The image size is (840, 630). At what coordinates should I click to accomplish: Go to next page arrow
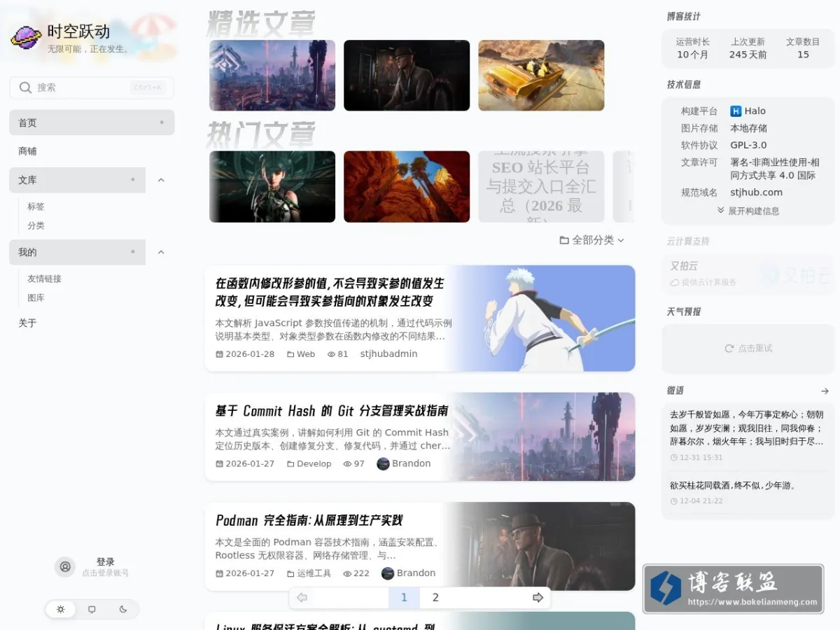(x=538, y=598)
